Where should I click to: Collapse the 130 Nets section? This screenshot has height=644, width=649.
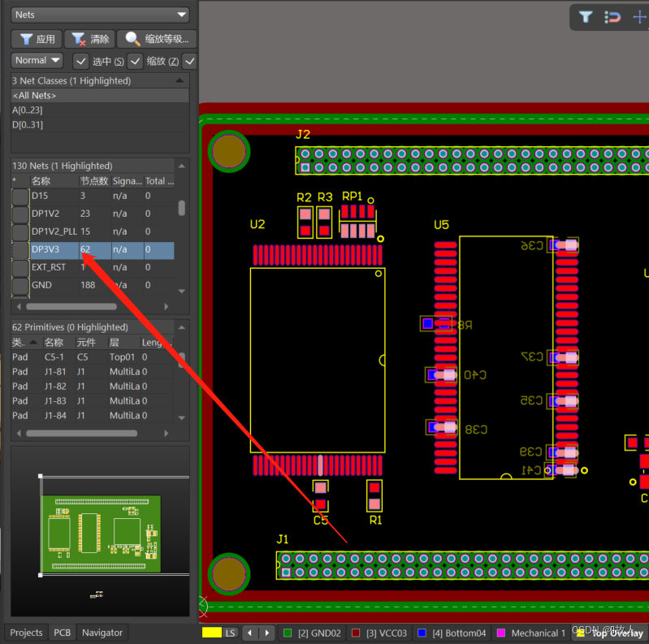pyautogui.click(x=182, y=166)
